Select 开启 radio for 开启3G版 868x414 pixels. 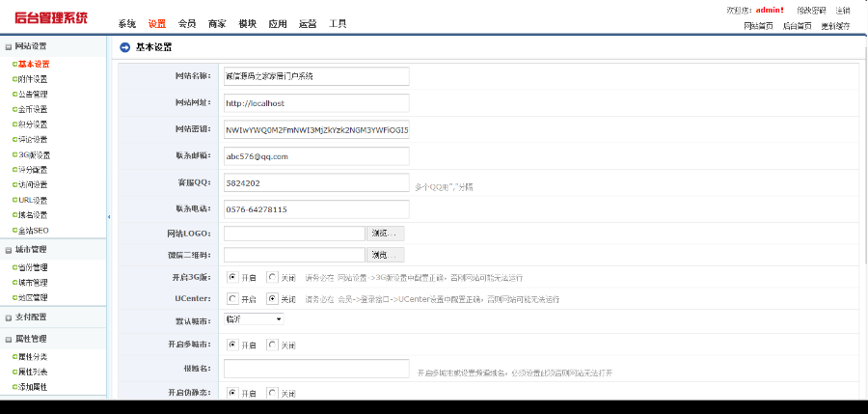click(233, 277)
